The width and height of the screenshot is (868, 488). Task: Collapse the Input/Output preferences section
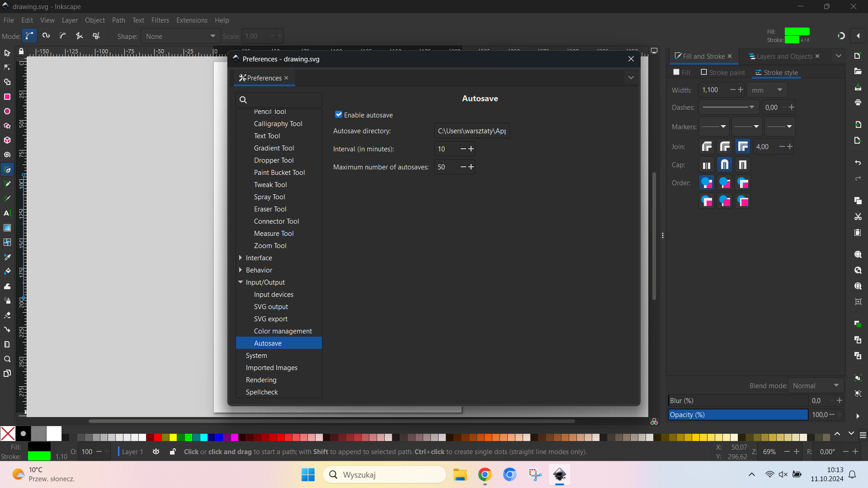tap(241, 282)
